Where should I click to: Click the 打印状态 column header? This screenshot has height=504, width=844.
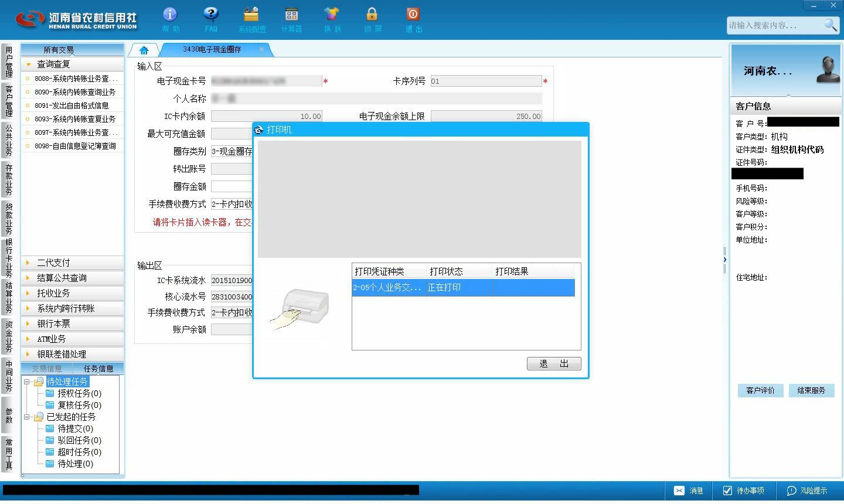coord(460,271)
